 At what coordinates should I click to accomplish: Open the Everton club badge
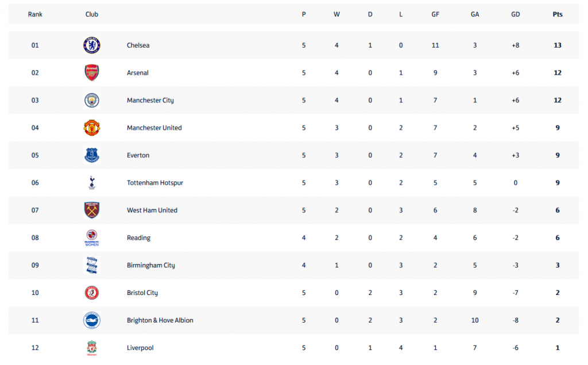91,155
